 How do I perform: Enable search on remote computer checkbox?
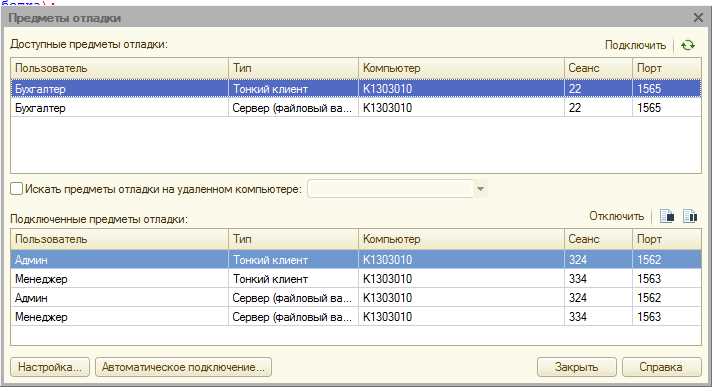coord(16,188)
